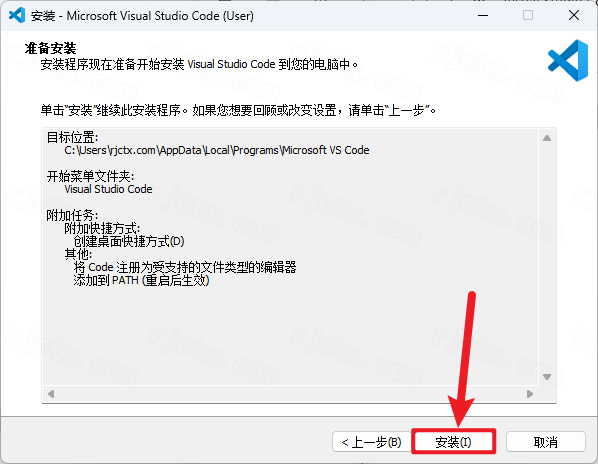Screen dimensions: 598x464
Task: Click the 其他 line in summary
Action: tap(78, 254)
